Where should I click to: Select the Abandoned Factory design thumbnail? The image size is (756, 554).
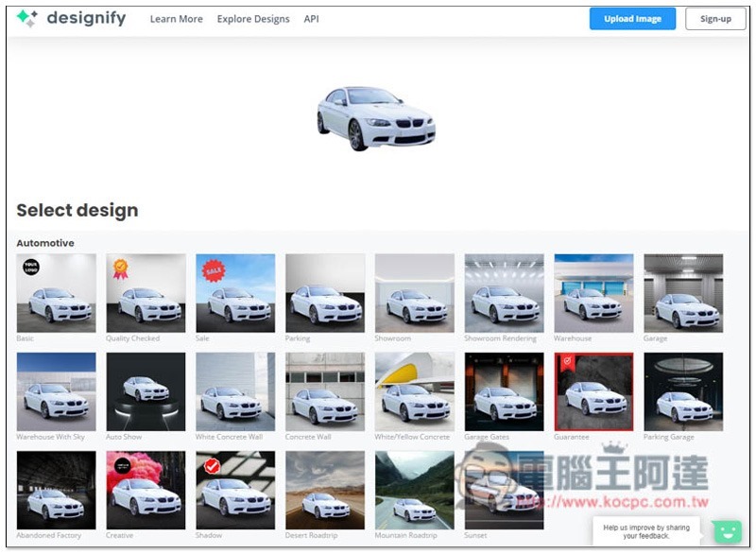(56, 490)
